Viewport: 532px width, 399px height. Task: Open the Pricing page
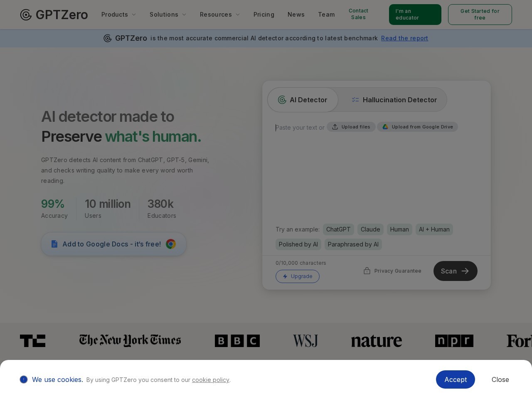tap(264, 15)
